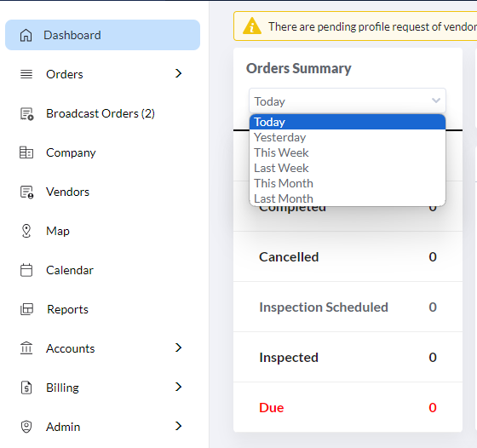The height and width of the screenshot is (448, 477).
Task: View the Cancelled orders row
Action: point(348,256)
